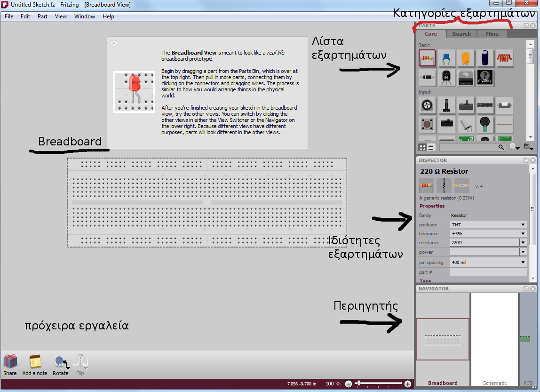Switch to the Search parts tab
The width and height of the screenshot is (540, 392).
[461, 34]
